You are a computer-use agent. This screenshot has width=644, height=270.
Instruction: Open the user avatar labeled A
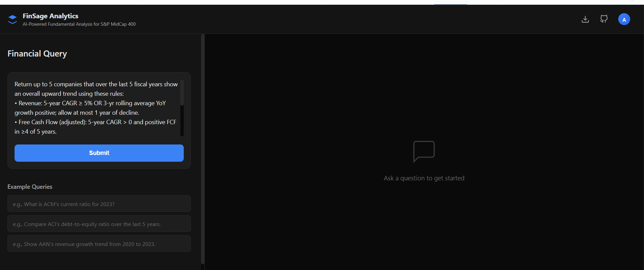[x=624, y=19]
